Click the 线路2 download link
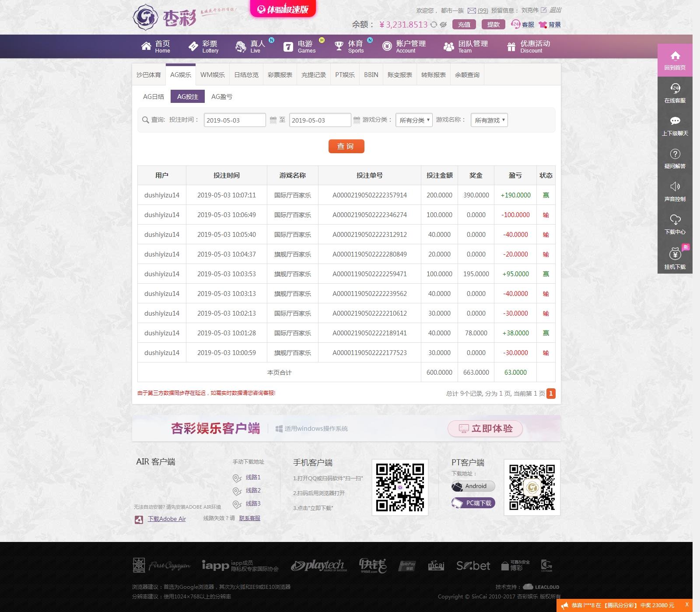The height and width of the screenshot is (612, 700). point(253,491)
